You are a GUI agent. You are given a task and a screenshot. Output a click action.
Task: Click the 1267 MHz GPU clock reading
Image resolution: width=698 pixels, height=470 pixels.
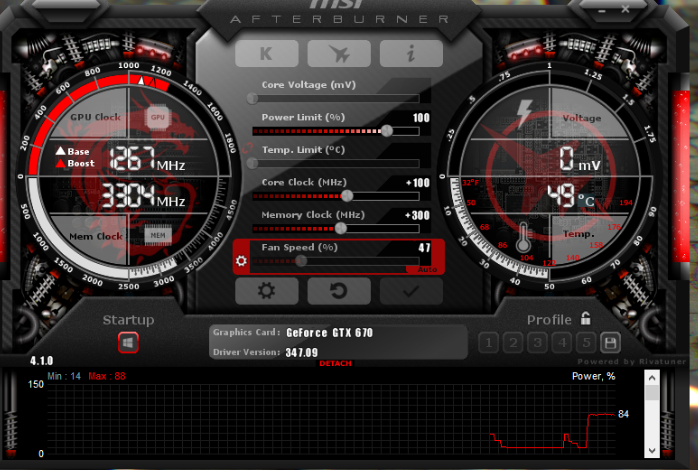click(x=147, y=159)
